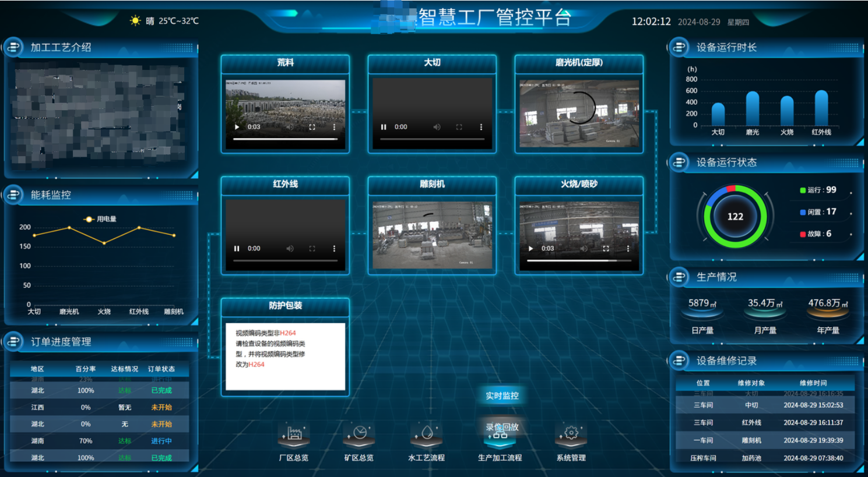Toggle the 用电量 chart legend

(x=101, y=219)
